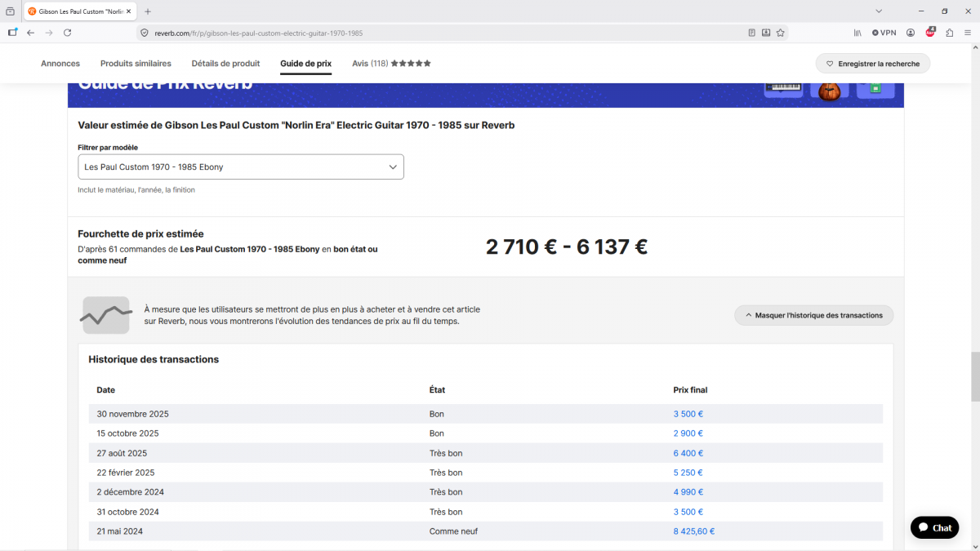
Task: Close the Gibson Les Paul Custom tab
Action: tap(128, 11)
